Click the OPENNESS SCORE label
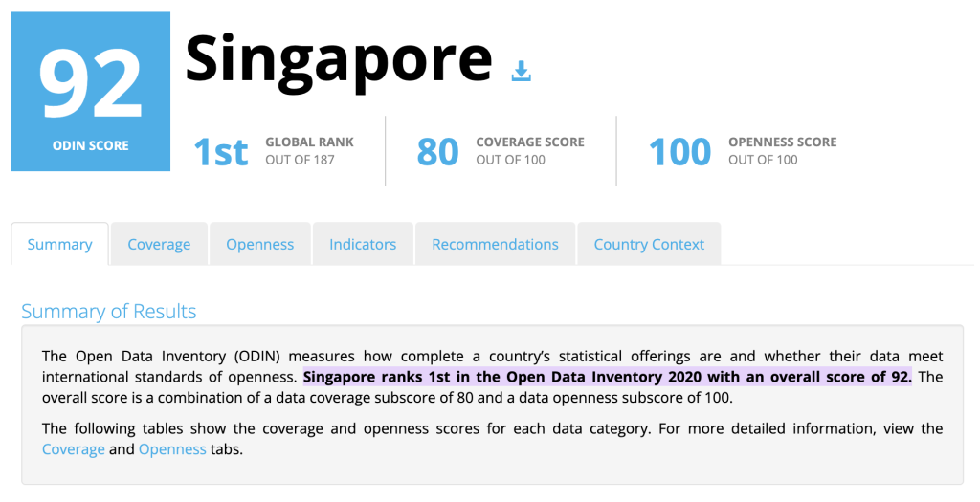The height and width of the screenshot is (502, 980). (783, 142)
